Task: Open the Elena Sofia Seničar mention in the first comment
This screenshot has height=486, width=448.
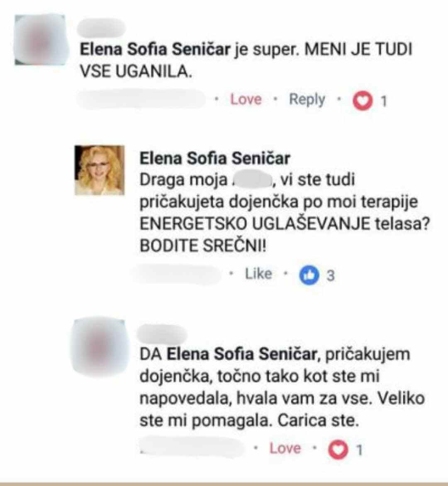Action: (x=155, y=49)
